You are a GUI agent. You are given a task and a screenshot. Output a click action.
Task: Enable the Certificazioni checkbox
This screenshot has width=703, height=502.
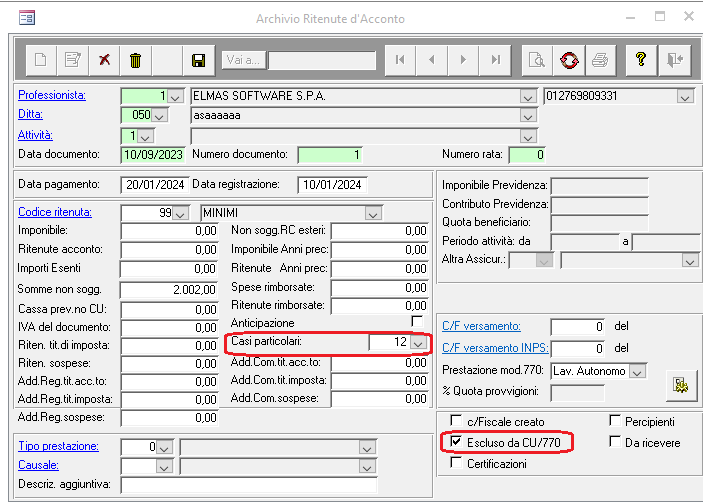click(456, 462)
